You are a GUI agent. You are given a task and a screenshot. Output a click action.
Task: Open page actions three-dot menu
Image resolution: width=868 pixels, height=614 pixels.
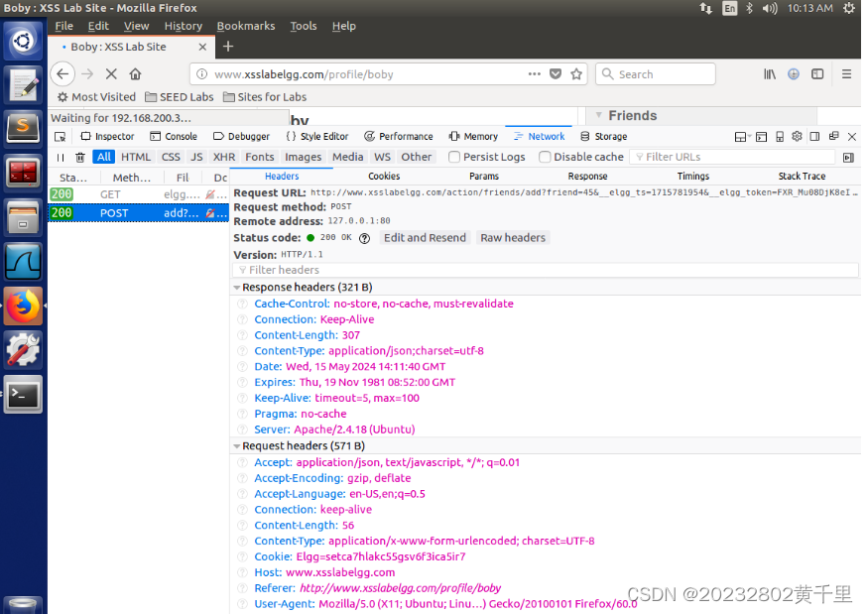click(534, 73)
